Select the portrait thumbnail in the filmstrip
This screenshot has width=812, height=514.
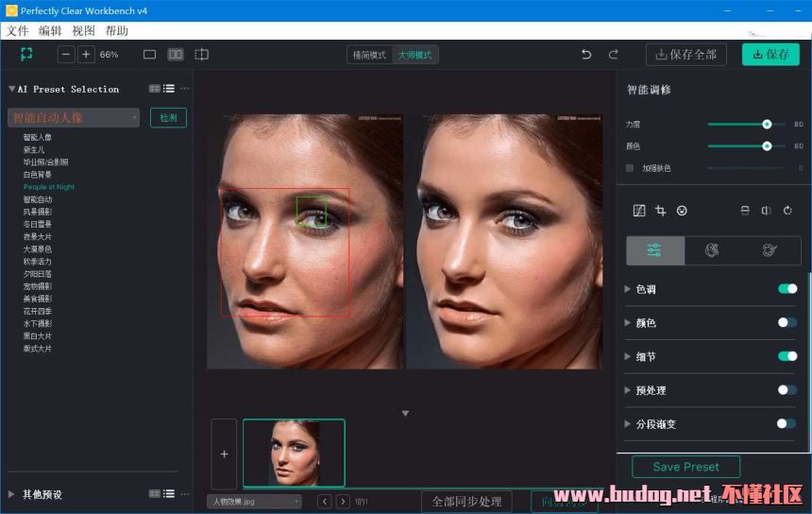(294, 453)
